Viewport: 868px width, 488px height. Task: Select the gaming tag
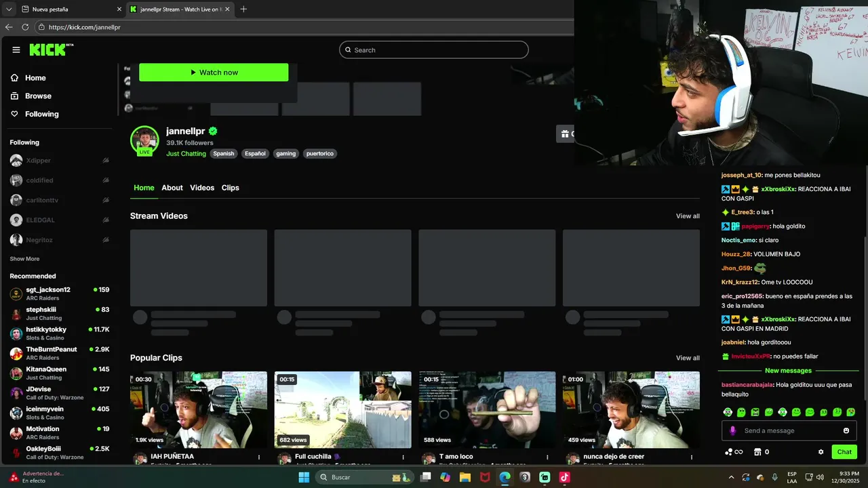click(286, 154)
